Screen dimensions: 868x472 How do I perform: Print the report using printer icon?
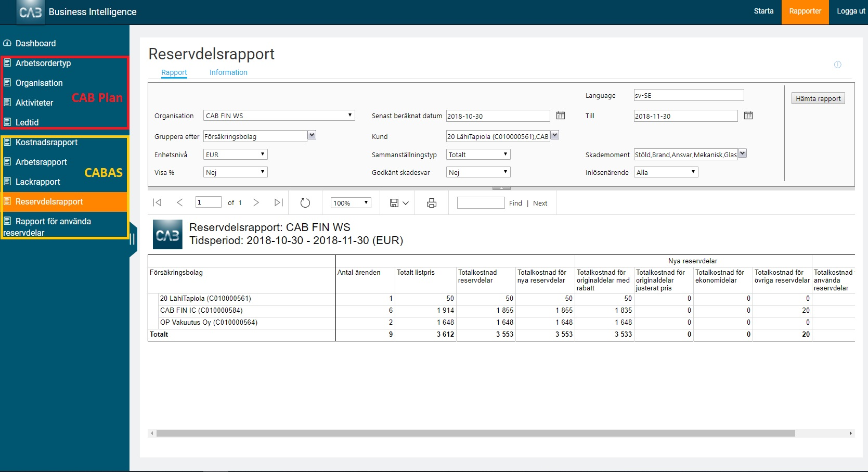[x=432, y=203]
